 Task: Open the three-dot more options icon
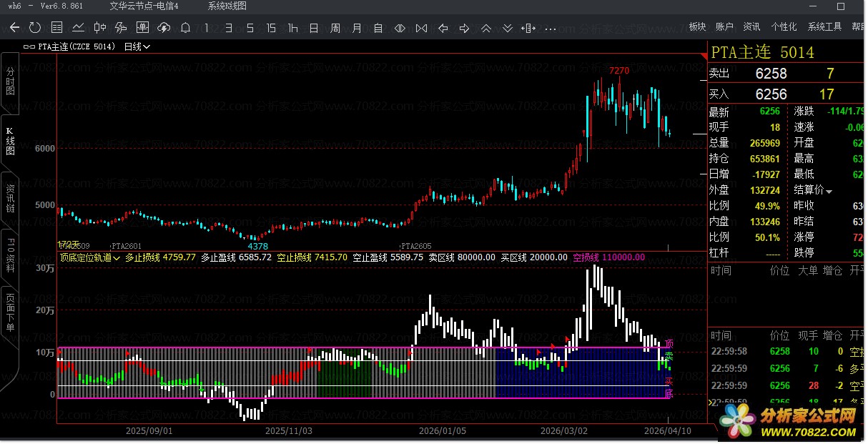tap(551, 29)
